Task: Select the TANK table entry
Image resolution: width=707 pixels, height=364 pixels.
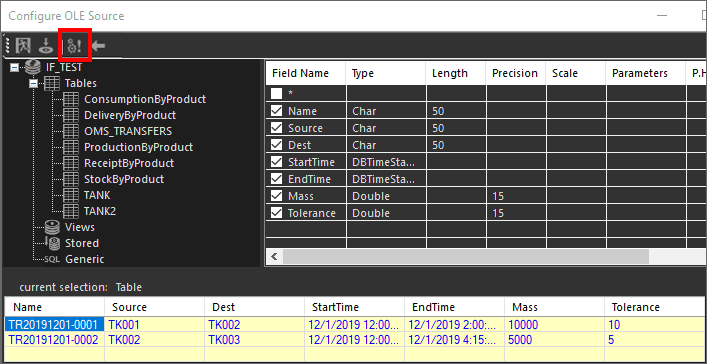Action: [x=97, y=195]
